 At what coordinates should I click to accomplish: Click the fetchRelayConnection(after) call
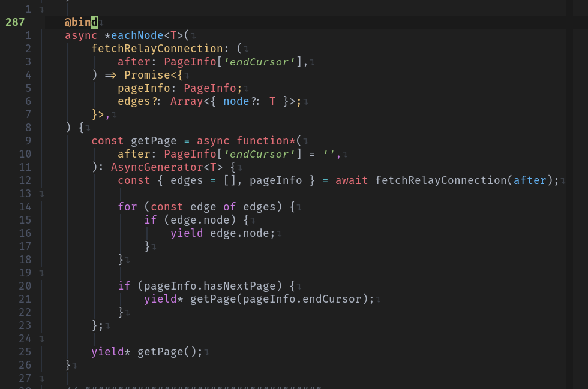pos(464,180)
